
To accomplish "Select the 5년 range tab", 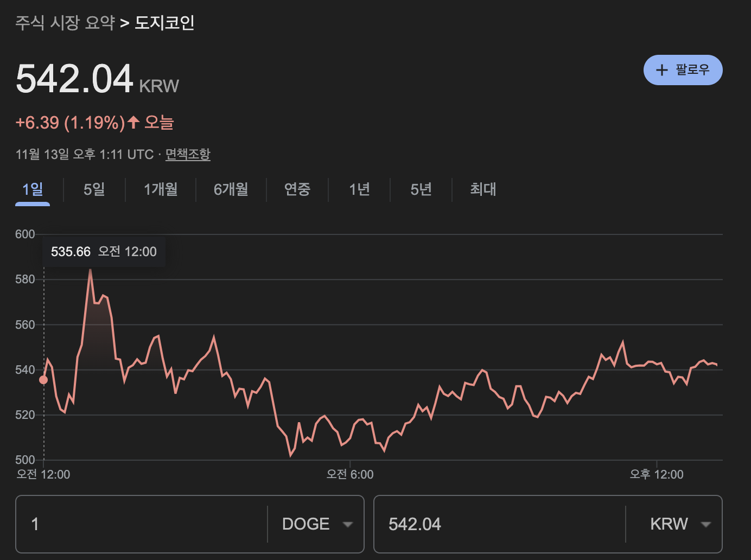I will [421, 189].
